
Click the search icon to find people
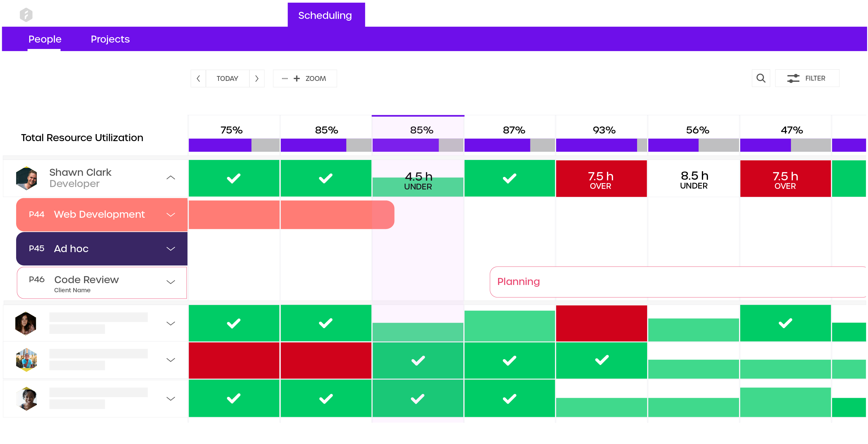[x=761, y=79]
